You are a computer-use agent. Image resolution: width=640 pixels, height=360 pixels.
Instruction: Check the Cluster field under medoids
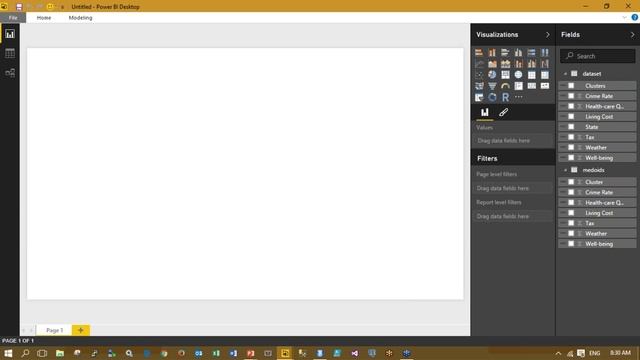[571, 182]
